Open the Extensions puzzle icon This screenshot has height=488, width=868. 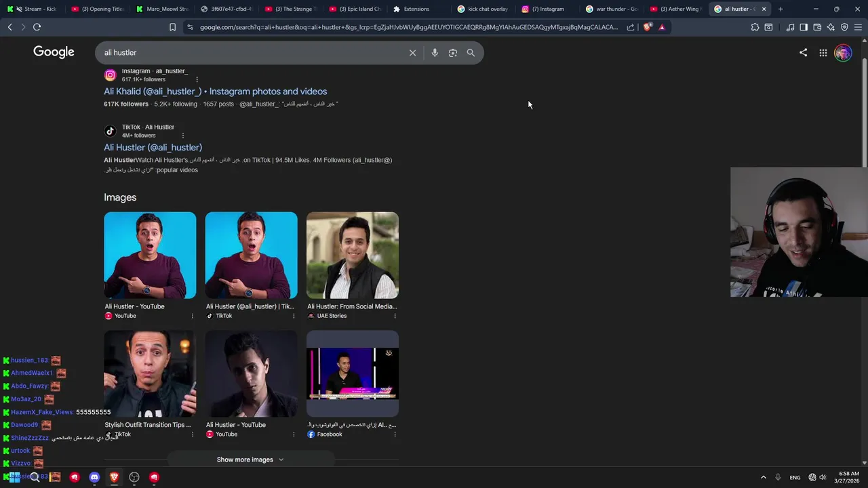(755, 27)
